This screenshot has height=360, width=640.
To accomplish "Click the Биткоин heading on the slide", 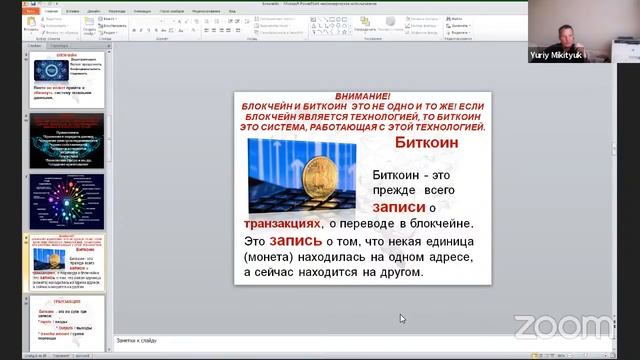I will tap(427, 142).
